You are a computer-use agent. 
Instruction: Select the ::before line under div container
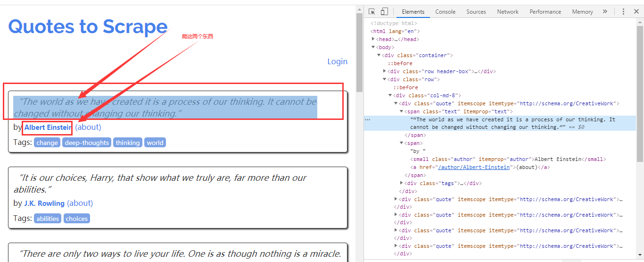pyautogui.click(x=400, y=63)
